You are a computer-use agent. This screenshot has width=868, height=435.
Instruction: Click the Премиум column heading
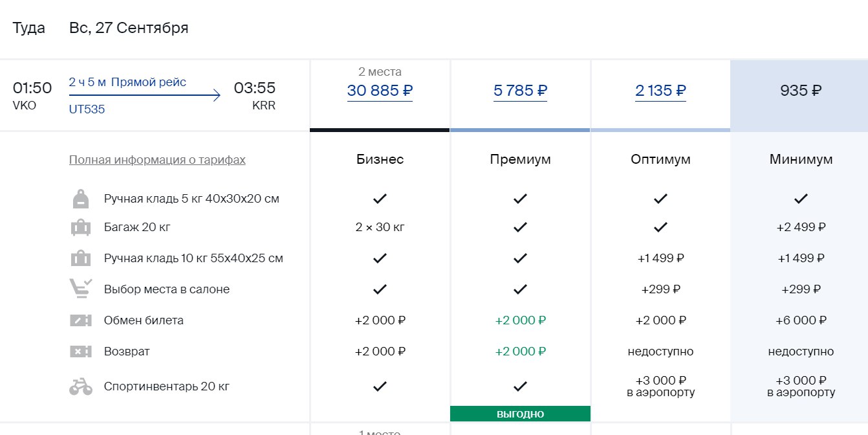(x=520, y=159)
